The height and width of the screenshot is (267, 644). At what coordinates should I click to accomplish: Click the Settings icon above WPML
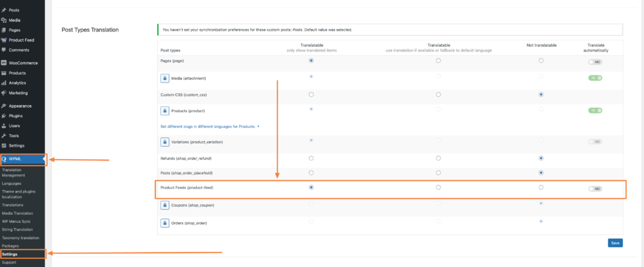(4, 145)
